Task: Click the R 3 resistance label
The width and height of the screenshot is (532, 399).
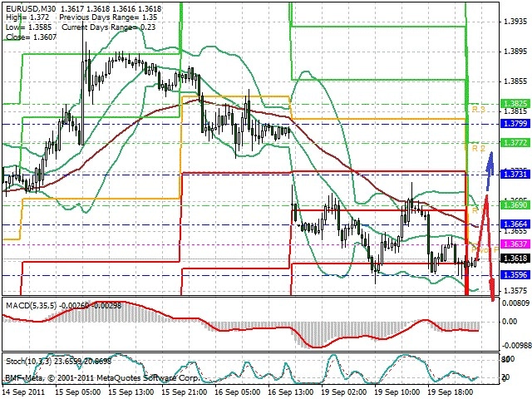Action: (x=479, y=109)
